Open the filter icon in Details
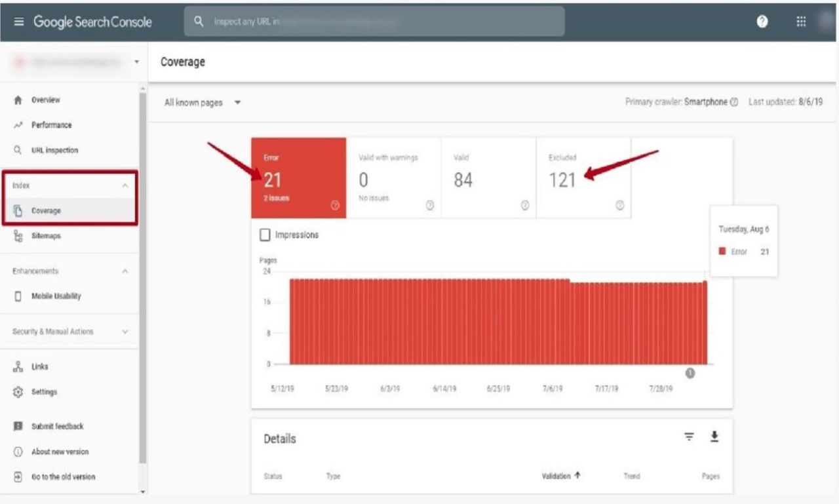The width and height of the screenshot is (839, 504). point(689,437)
